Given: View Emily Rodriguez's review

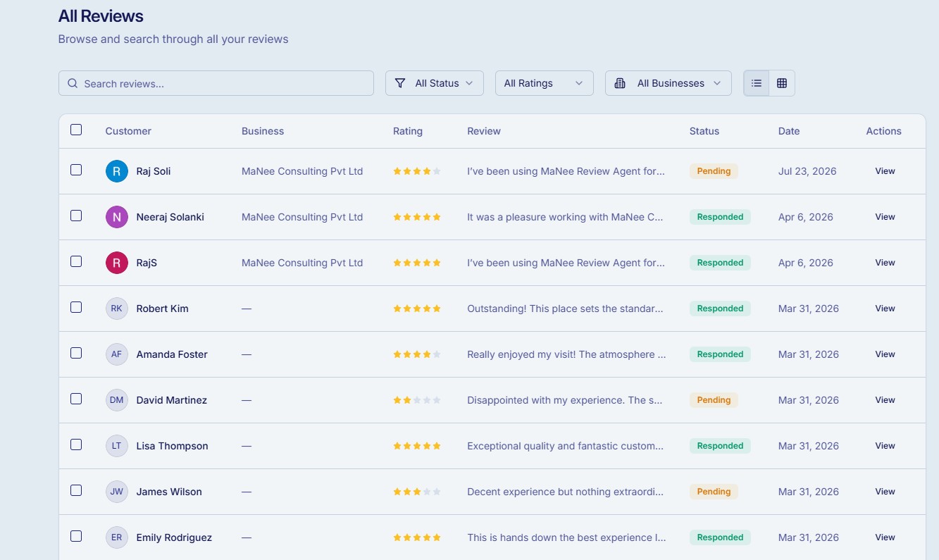Looking at the screenshot, I should (x=885, y=537).
